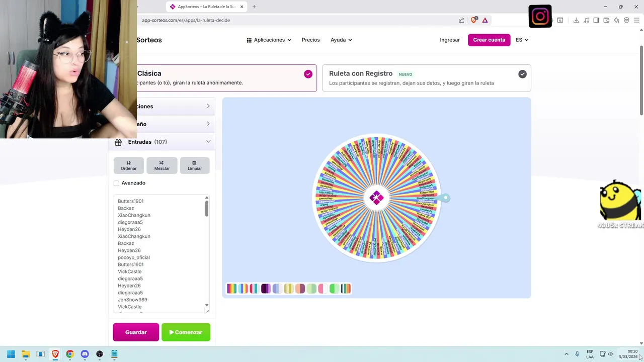The width and height of the screenshot is (644, 362).
Task: Open Google Chrome from the taskbar
Action: pos(70,354)
